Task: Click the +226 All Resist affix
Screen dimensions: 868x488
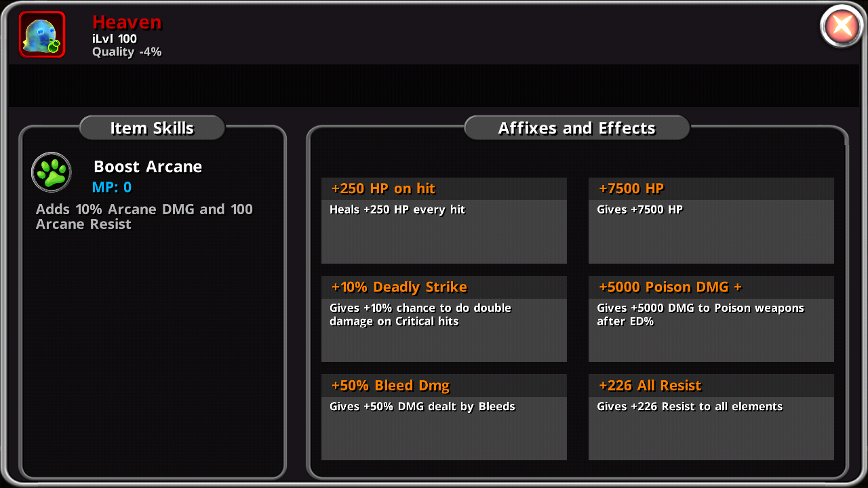Action: tap(711, 418)
